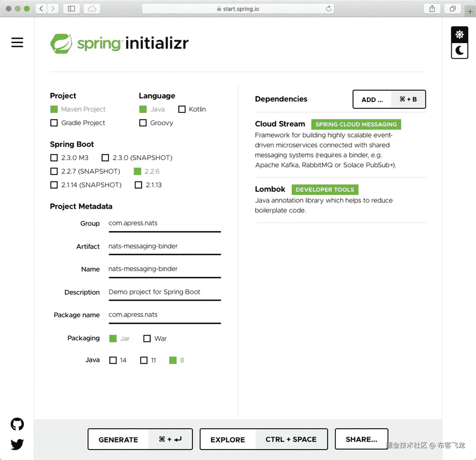Open the Twitter icon in the sidebar

click(x=17, y=444)
